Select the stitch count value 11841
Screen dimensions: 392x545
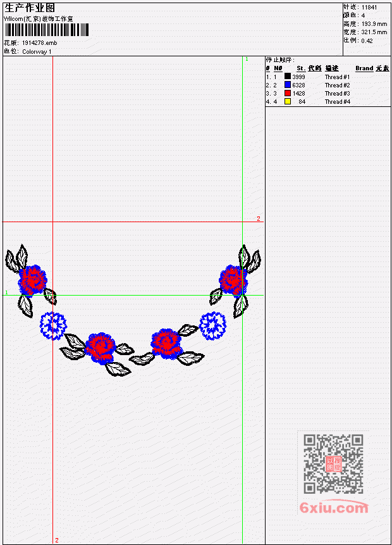pyautogui.click(x=369, y=8)
